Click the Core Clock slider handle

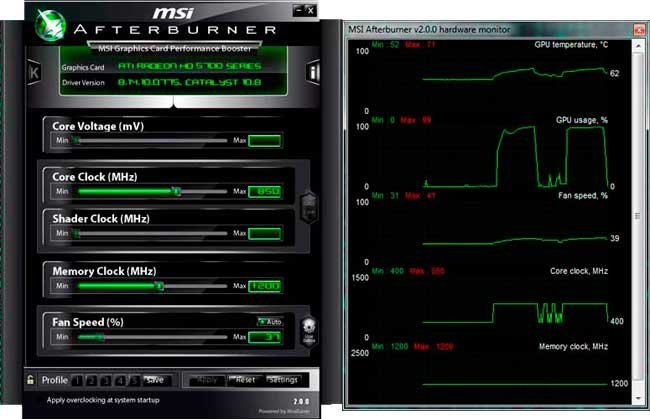click(x=177, y=190)
